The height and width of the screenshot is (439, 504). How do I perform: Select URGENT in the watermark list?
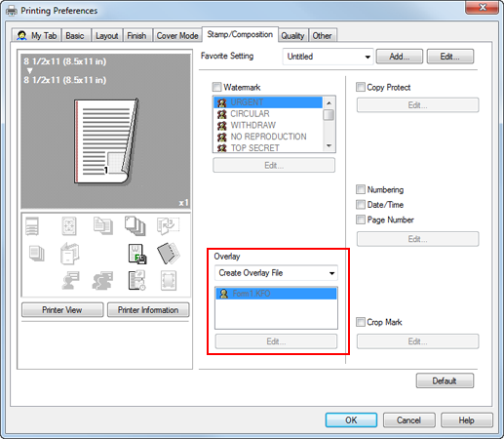[268, 102]
